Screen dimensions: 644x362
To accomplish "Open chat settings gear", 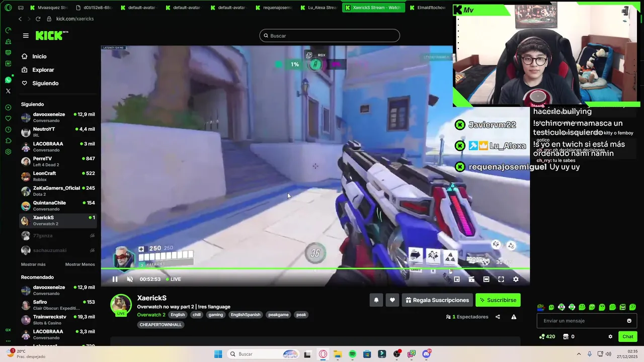I will coord(610,337).
